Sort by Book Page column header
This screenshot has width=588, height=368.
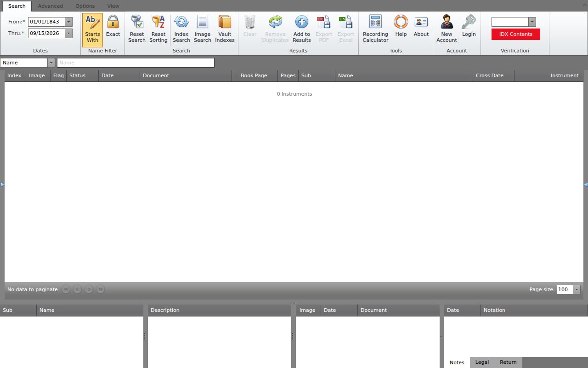pos(255,75)
